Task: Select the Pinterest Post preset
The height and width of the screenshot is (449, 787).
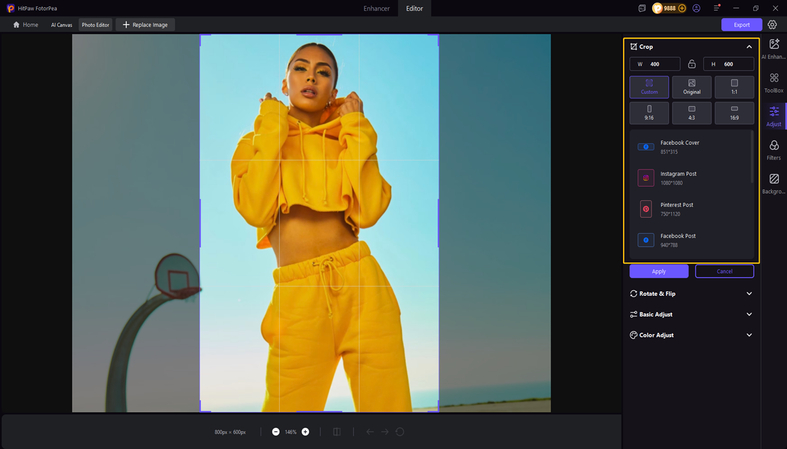Action: [x=691, y=209]
